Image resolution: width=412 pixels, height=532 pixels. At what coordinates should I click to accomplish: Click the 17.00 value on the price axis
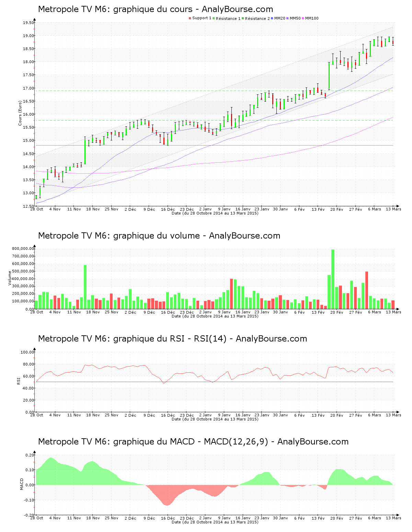click(x=28, y=88)
